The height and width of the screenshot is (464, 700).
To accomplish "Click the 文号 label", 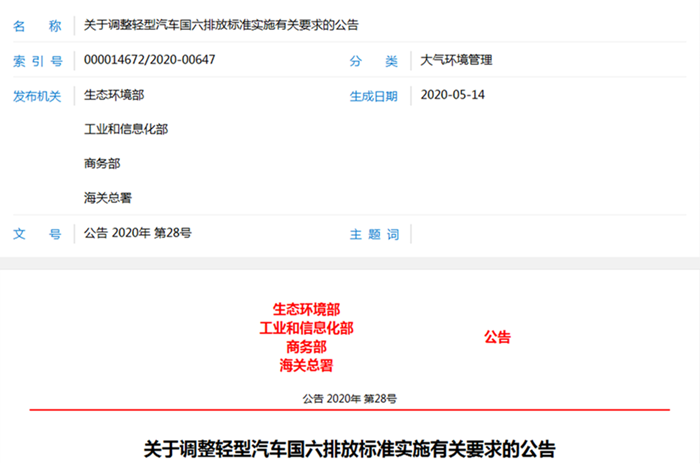I will (36, 234).
